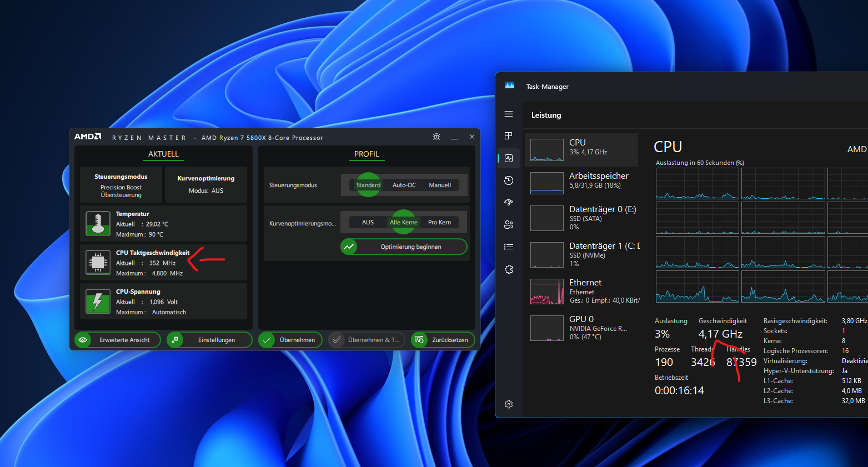Image resolution: width=868 pixels, height=467 pixels.
Task: Switch to PROFIL tab in Ryzen Master
Action: 367,154
